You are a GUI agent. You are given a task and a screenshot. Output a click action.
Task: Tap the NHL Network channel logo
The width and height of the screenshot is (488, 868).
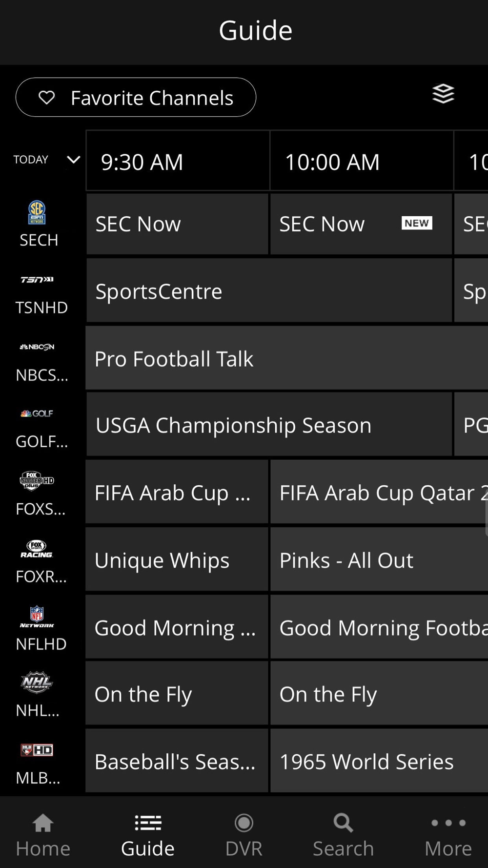tap(37, 682)
